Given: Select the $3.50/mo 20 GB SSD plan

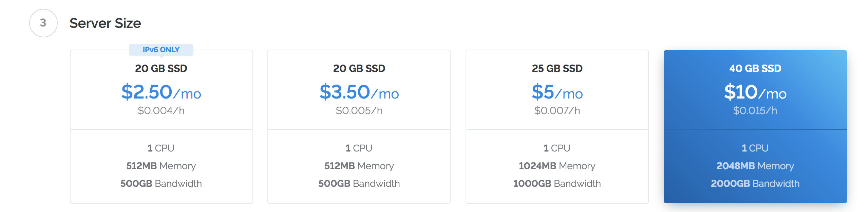Looking at the screenshot, I should [359, 127].
